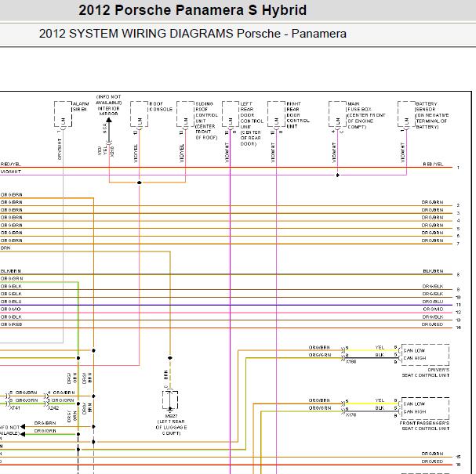
Task: Click the Sliding Roof Control Unit box
Action: pos(186,114)
